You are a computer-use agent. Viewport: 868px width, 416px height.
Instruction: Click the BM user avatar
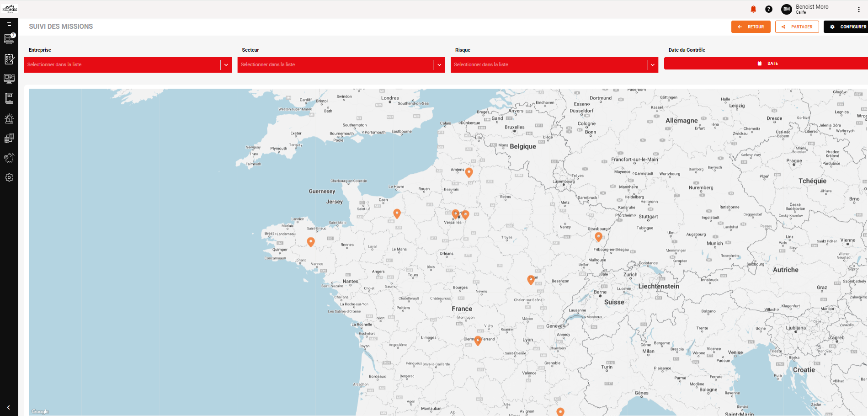point(787,9)
